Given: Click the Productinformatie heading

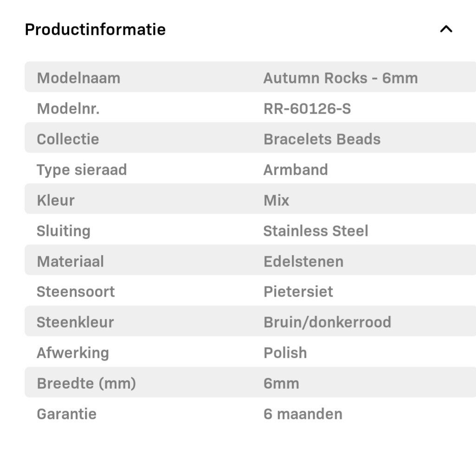Looking at the screenshot, I should 95,29.
